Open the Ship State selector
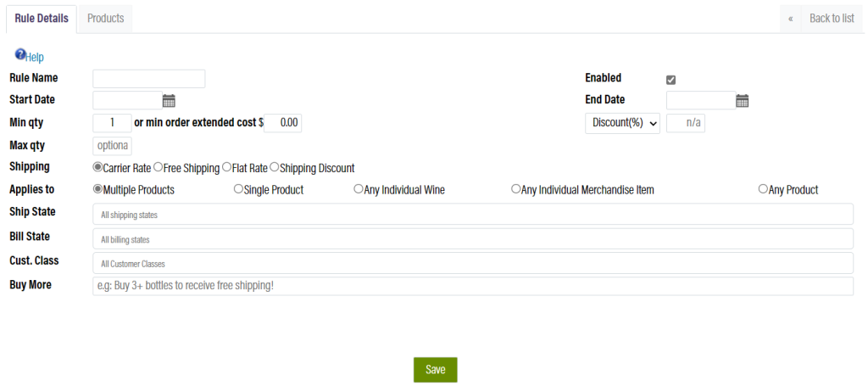 tap(472, 215)
